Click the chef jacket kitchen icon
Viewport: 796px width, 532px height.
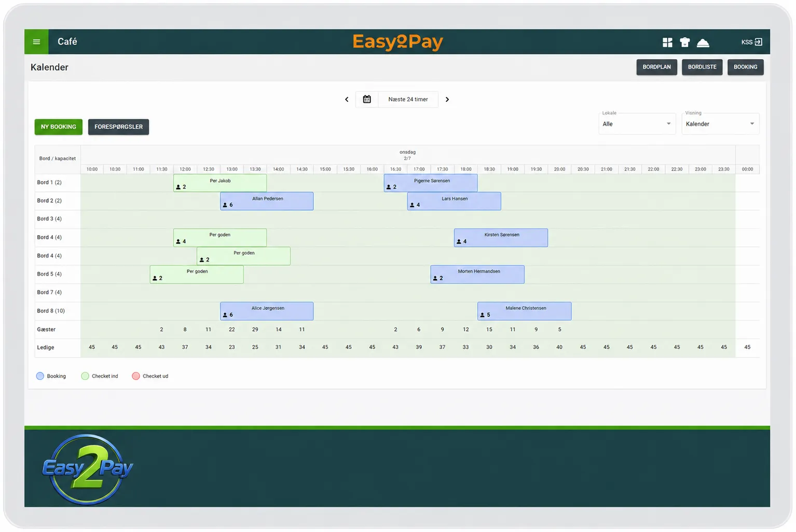click(685, 42)
